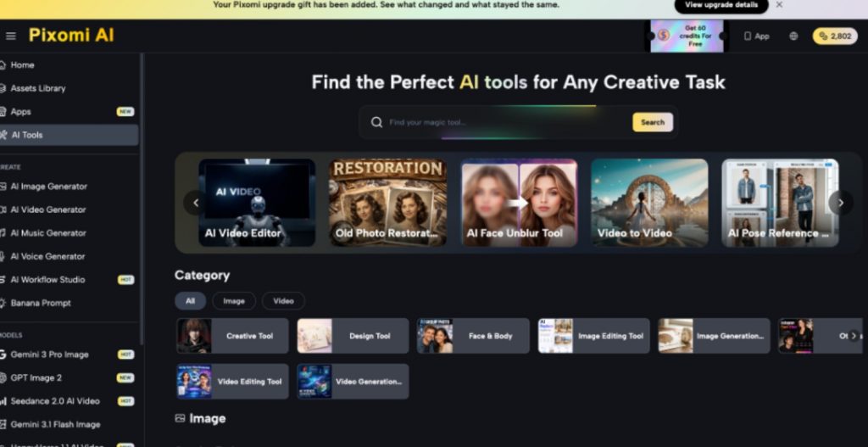Click the search magnifier icon

[376, 122]
